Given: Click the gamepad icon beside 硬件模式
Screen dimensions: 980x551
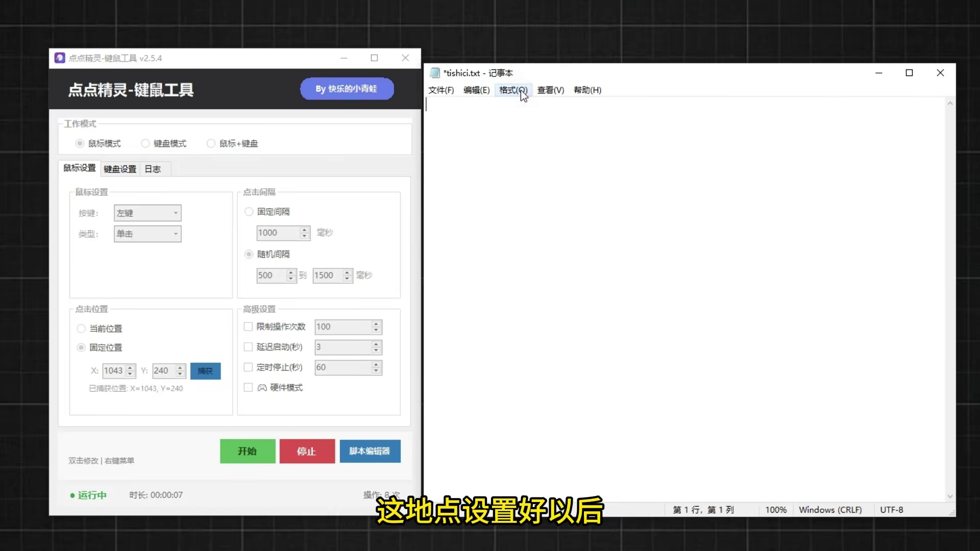Looking at the screenshot, I should tap(262, 388).
